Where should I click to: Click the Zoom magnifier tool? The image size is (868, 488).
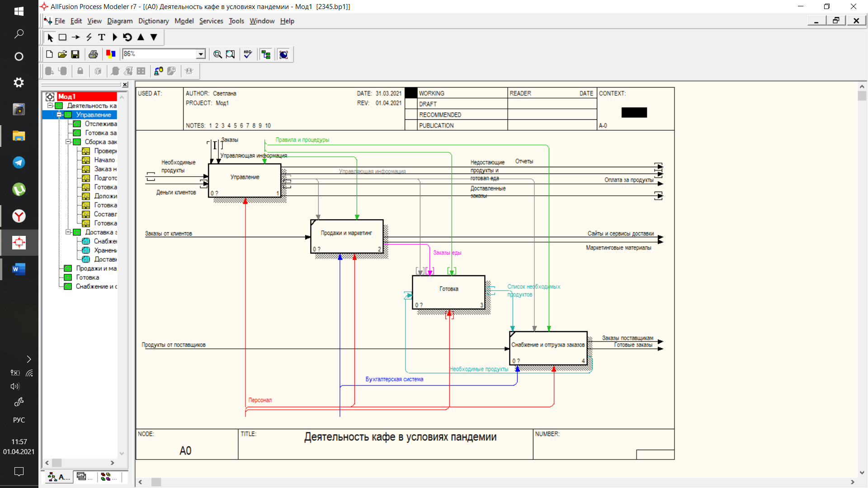coord(217,54)
